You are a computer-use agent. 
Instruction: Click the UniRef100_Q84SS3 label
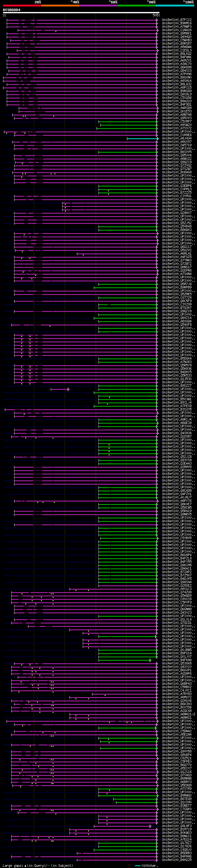pyautogui.click(x=176, y=71)
